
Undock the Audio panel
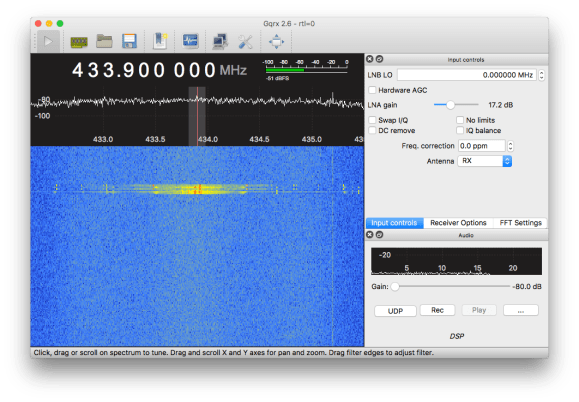coord(379,235)
